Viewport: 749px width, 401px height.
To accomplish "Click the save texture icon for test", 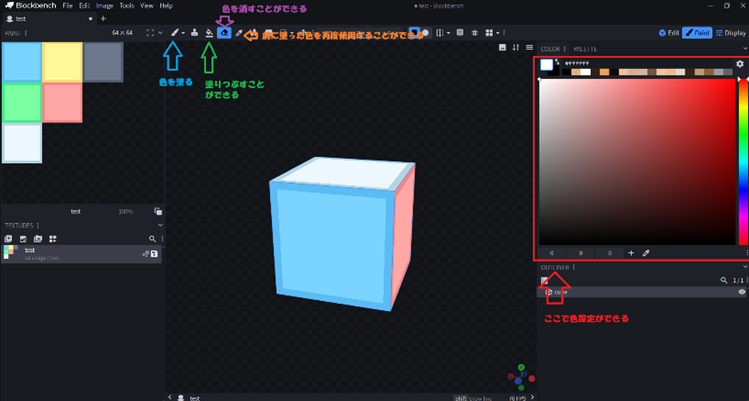I will click(154, 254).
